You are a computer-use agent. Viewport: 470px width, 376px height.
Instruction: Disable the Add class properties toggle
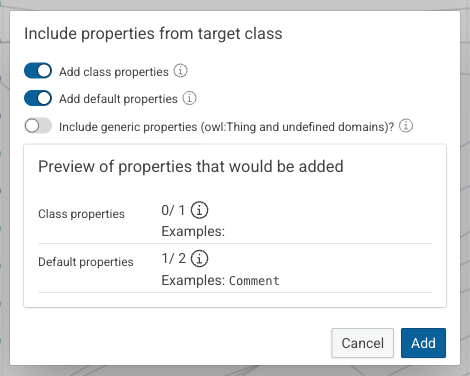pyautogui.click(x=38, y=71)
